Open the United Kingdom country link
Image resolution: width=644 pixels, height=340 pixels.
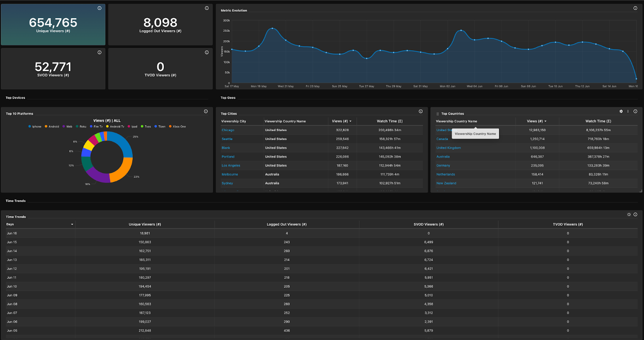pyautogui.click(x=448, y=148)
